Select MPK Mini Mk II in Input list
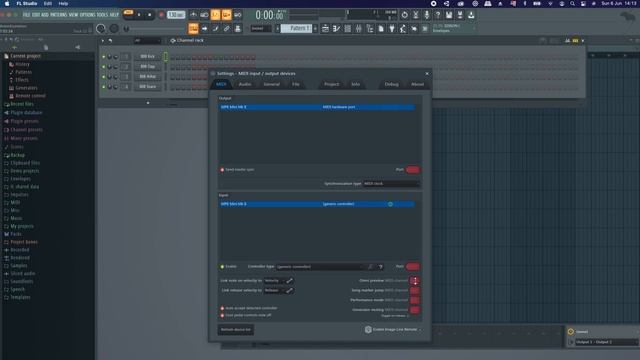 point(317,204)
